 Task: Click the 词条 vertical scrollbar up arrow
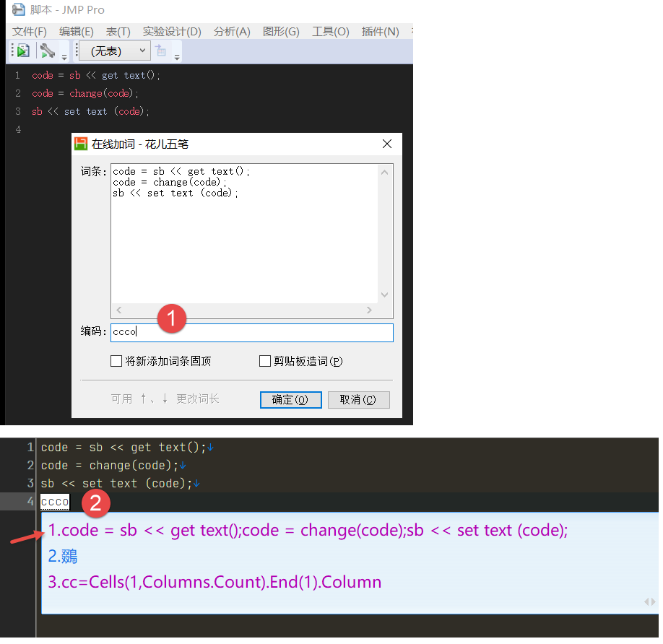click(385, 172)
